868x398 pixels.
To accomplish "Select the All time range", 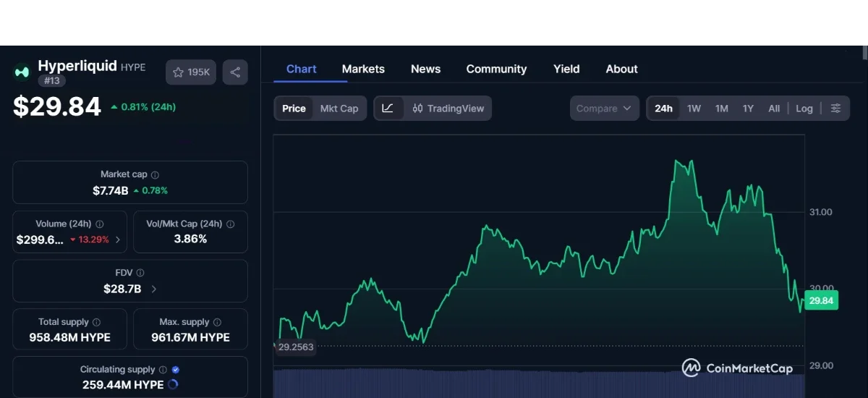I will click(x=774, y=109).
